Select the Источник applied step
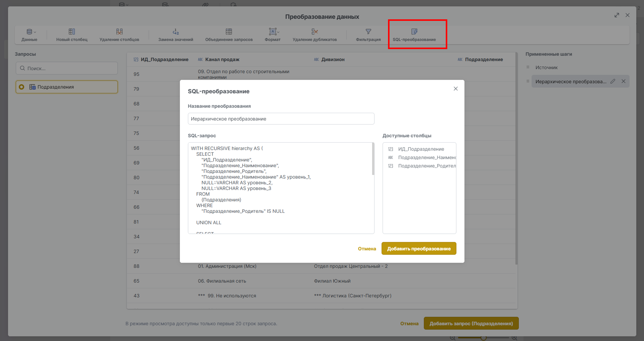Screen dimensions: 644x341 pyautogui.click(x=546, y=67)
